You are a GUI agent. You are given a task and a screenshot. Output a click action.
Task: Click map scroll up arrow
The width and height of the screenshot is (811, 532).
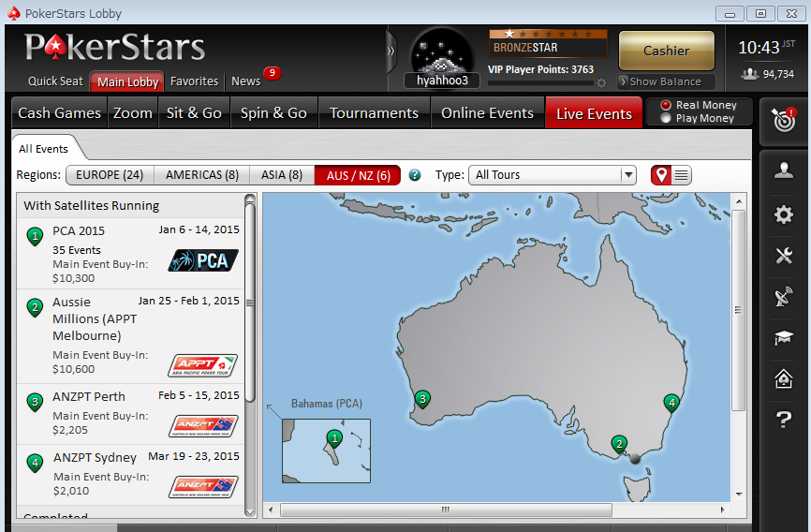click(739, 200)
